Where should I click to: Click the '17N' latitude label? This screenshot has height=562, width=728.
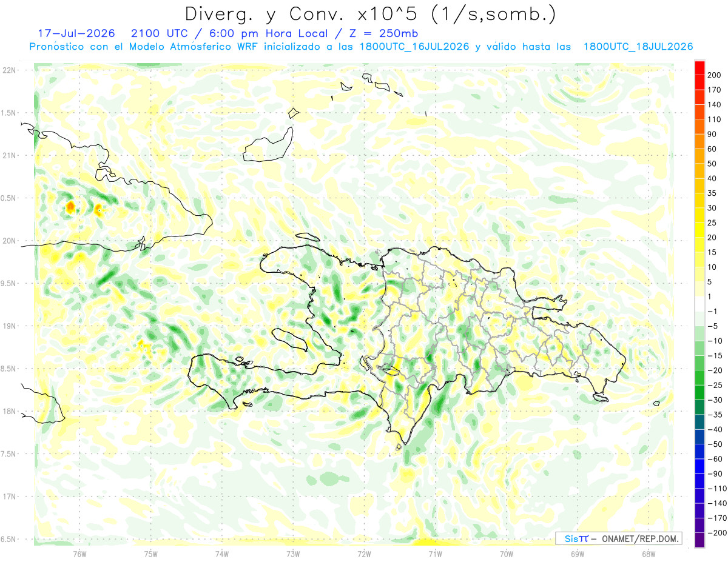coord(8,497)
